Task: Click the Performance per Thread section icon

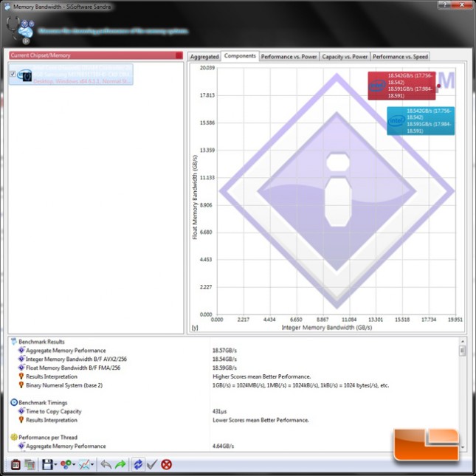Action: click(x=14, y=437)
